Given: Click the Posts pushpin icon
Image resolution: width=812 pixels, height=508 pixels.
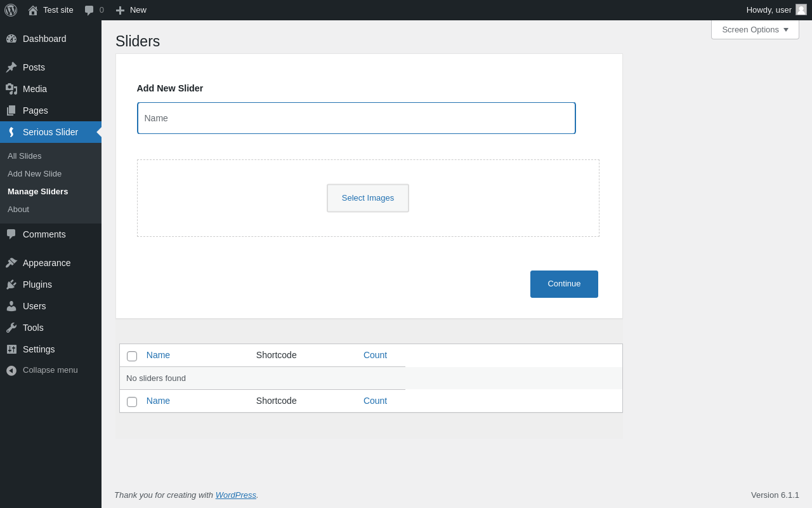Looking at the screenshot, I should click(x=11, y=67).
